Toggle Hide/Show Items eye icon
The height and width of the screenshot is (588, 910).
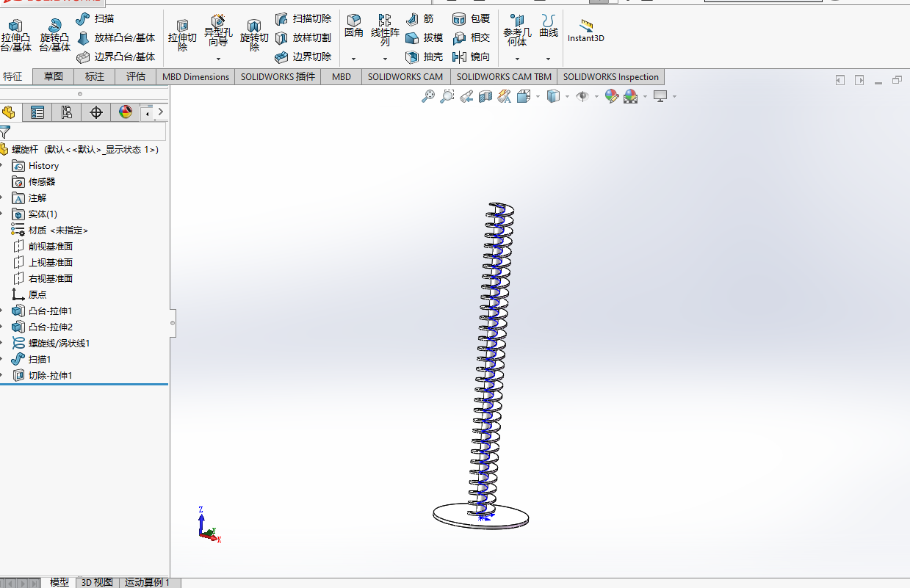pyautogui.click(x=582, y=96)
